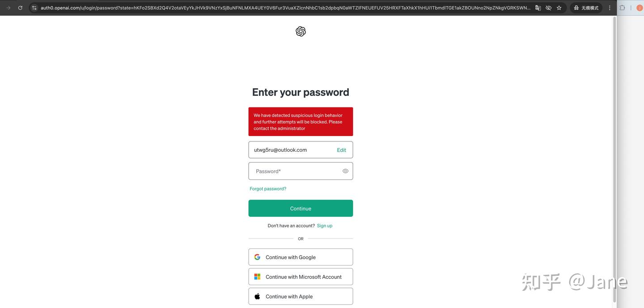Choose Continue with Google

(301, 257)
